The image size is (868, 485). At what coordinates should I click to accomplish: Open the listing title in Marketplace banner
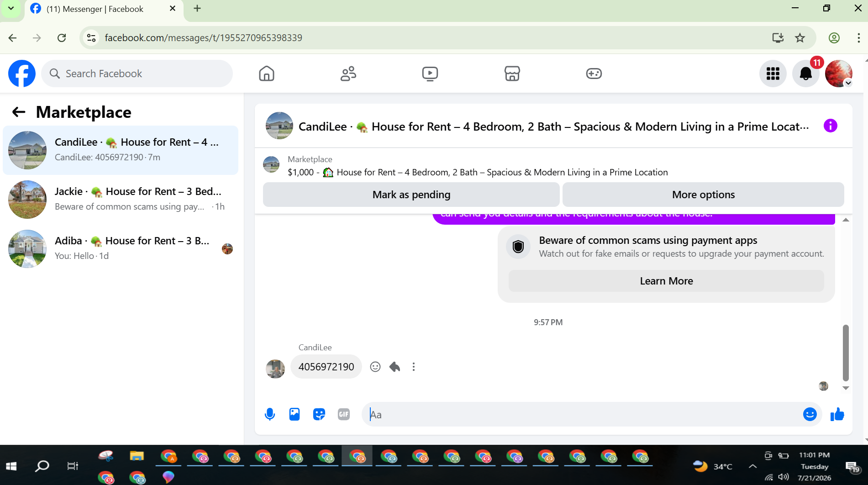pyautogui.click(x=477, y=172)
